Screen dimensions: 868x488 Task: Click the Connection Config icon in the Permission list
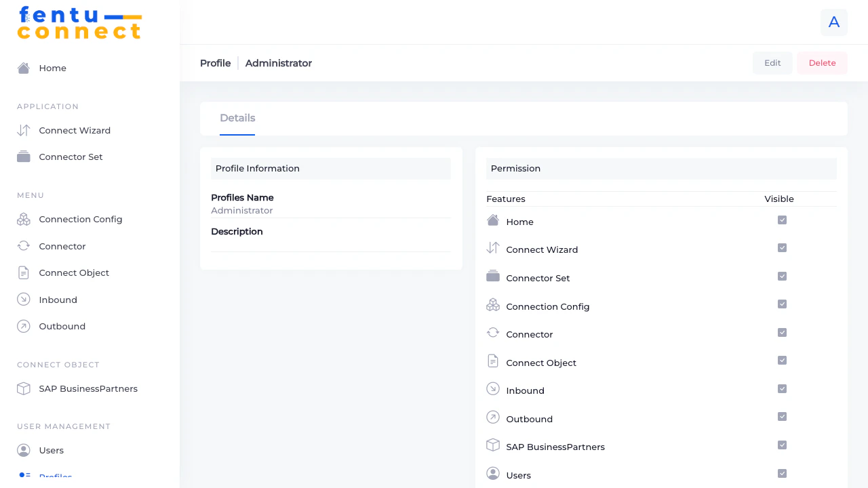tap(493, 305)
